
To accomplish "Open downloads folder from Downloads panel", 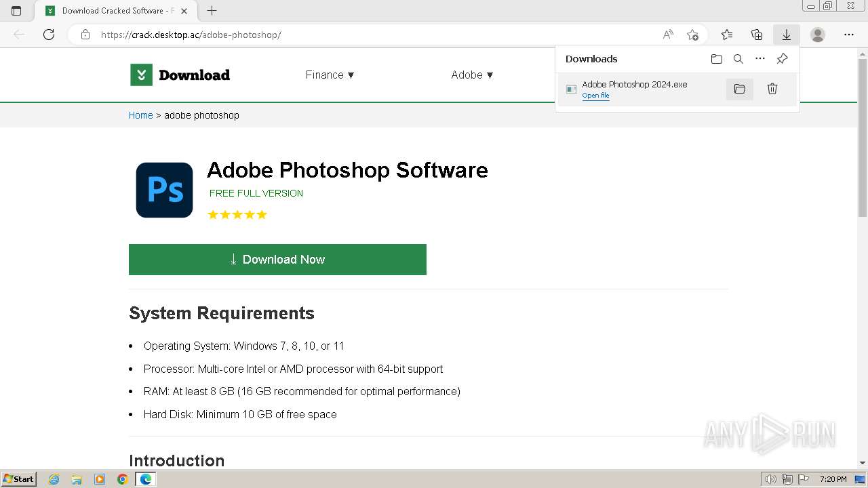I will [717, 59].
